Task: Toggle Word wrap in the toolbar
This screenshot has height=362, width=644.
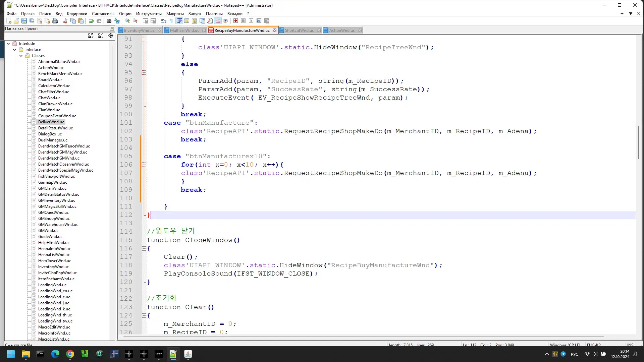Action: tap(164, 21)
